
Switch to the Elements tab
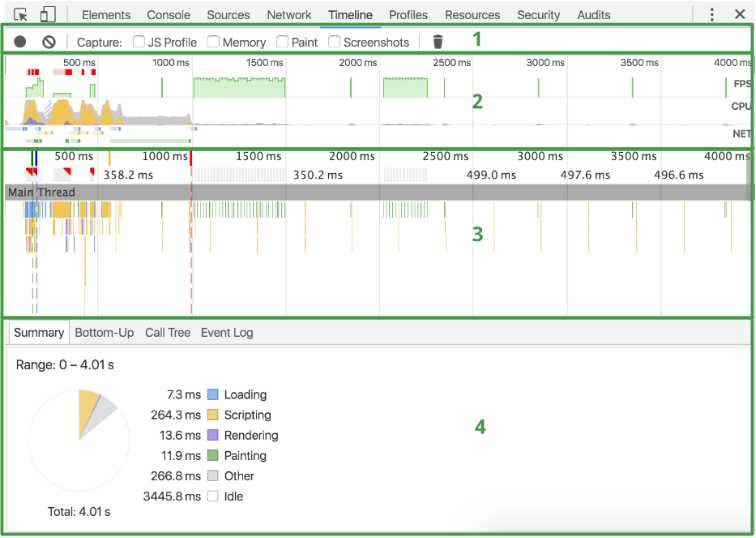pyautogui.click(x=106, y=15)
